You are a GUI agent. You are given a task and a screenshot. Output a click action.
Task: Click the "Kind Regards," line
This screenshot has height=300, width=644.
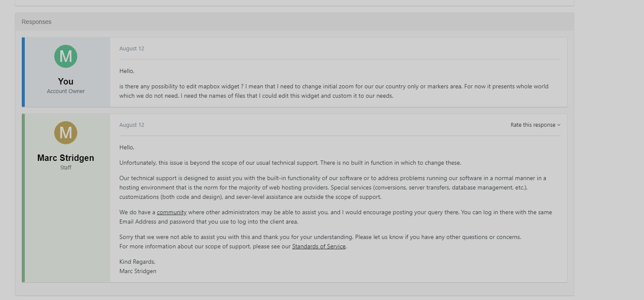tap(138, 262)
